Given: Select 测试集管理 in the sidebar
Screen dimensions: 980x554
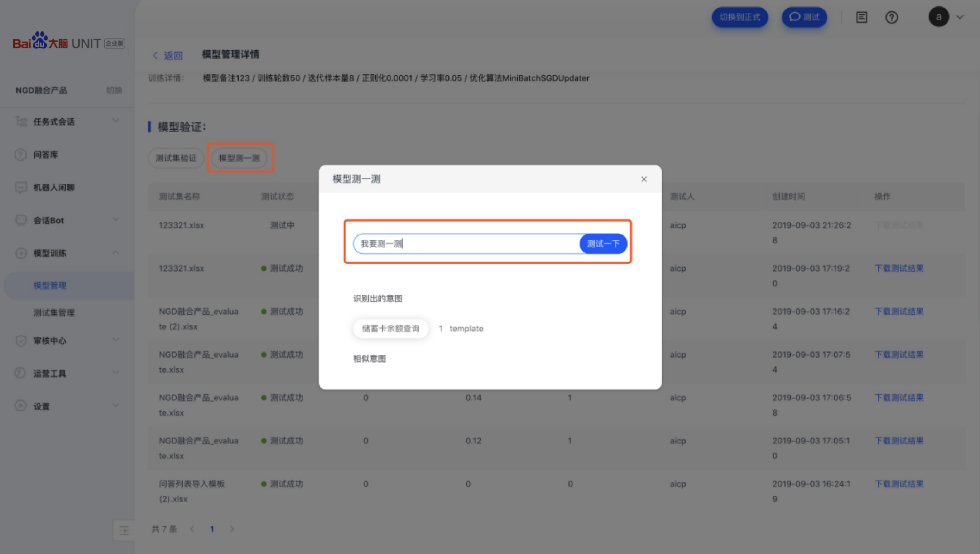Looking at the screenshot, I should click(54, 313).
